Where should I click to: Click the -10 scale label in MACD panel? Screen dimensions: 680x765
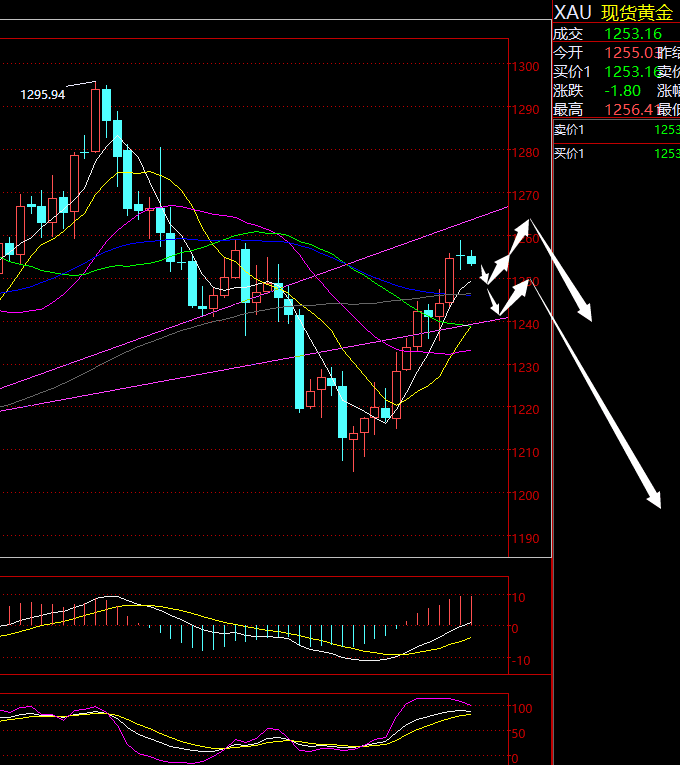(520, 661)
